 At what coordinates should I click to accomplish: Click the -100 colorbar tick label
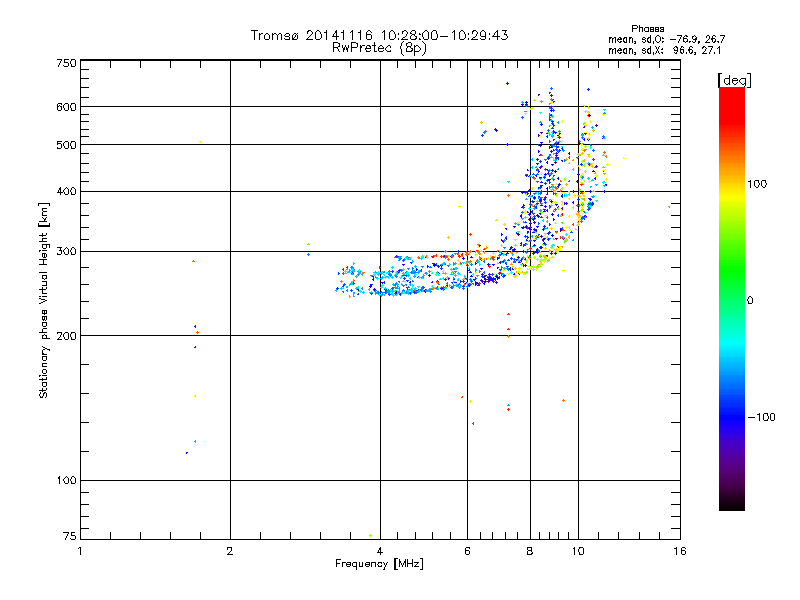762,417
